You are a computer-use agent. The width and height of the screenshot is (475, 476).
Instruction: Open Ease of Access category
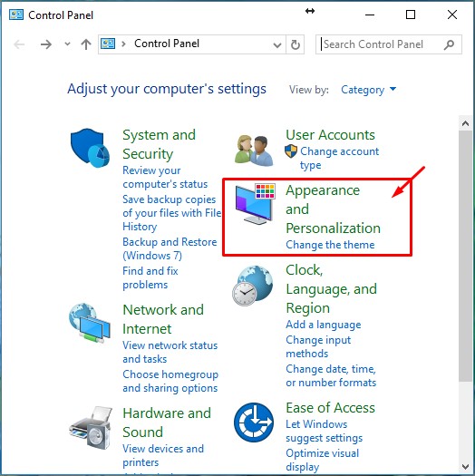pos(330,408)
